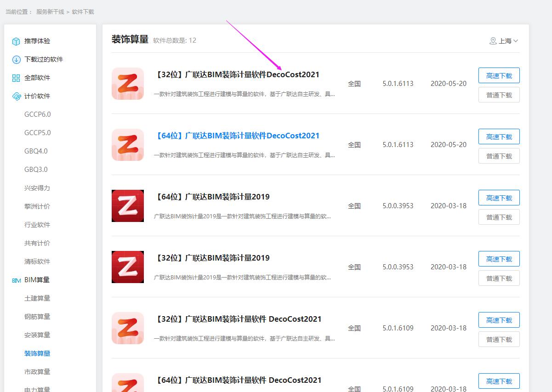Open title link 【32位】广联达BIM装饰计量2019
This screenshot has width=552, height=392.
(x=212, y=258)
